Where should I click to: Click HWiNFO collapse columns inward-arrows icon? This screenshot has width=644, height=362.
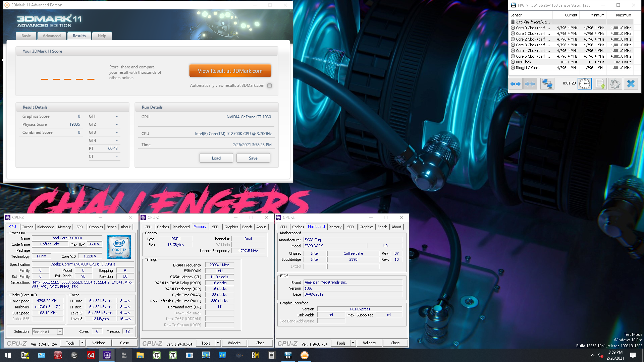point(530,84)
